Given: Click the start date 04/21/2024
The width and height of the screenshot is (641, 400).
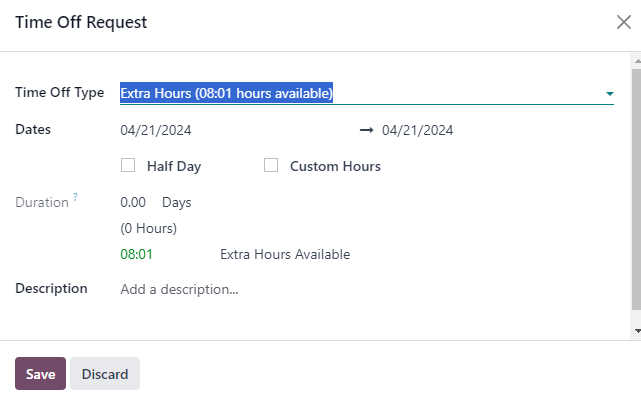Looking at the screenshot, I should [156, 130].
